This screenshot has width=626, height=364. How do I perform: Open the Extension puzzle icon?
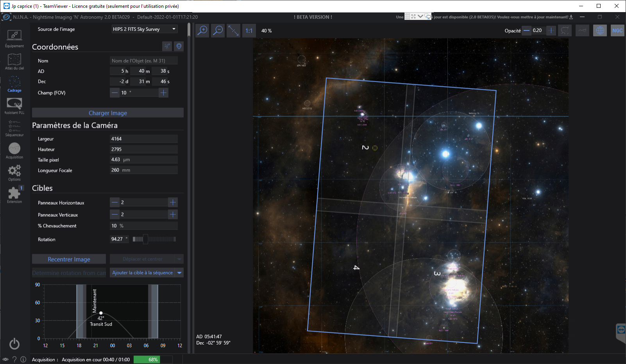(x=14, y=195)
